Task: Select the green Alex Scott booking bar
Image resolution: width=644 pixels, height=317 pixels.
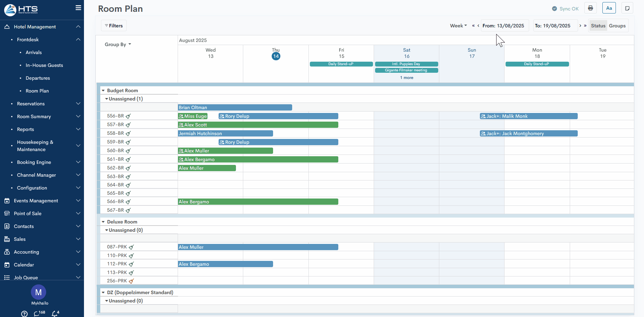Action: [258, 125]
